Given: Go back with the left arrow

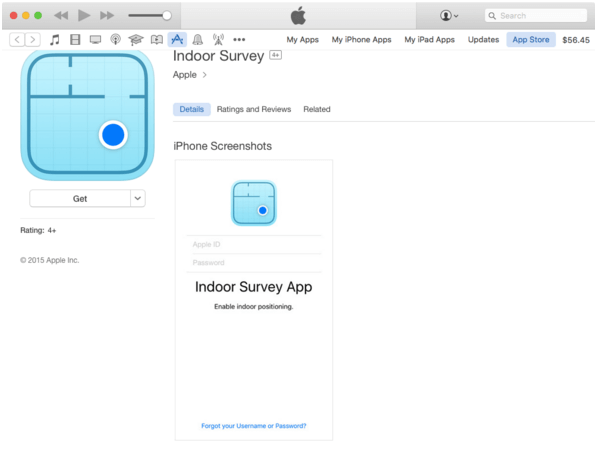Looking at the screenshot, I should point(17,40).
